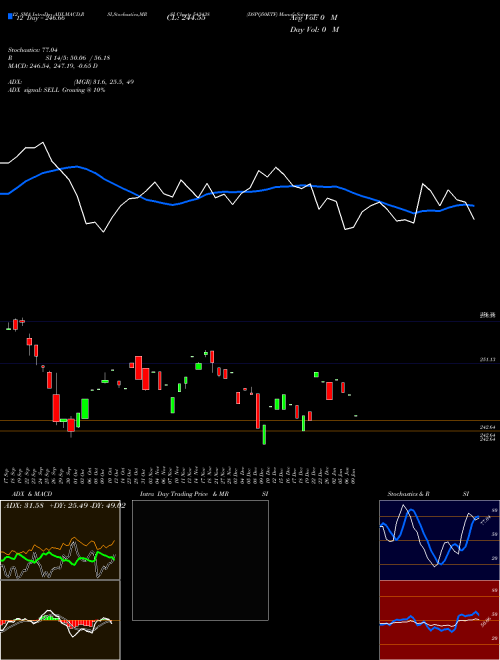Click the white price line's peak at left

point(42,143)
